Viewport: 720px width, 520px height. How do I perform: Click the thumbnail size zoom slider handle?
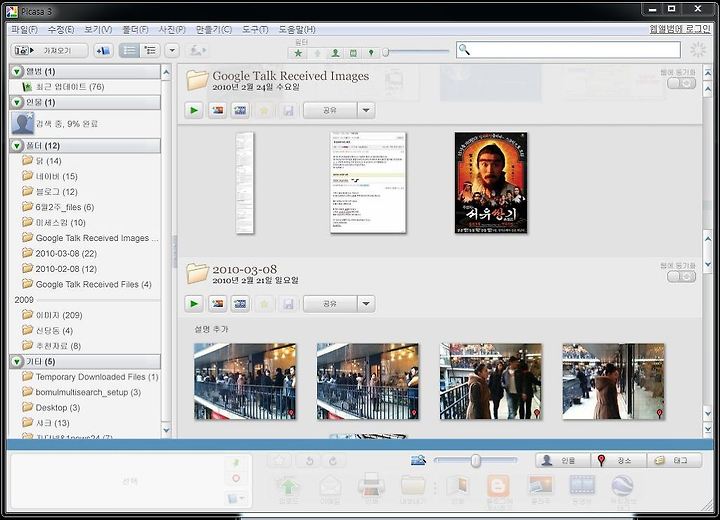click(476, 460)
